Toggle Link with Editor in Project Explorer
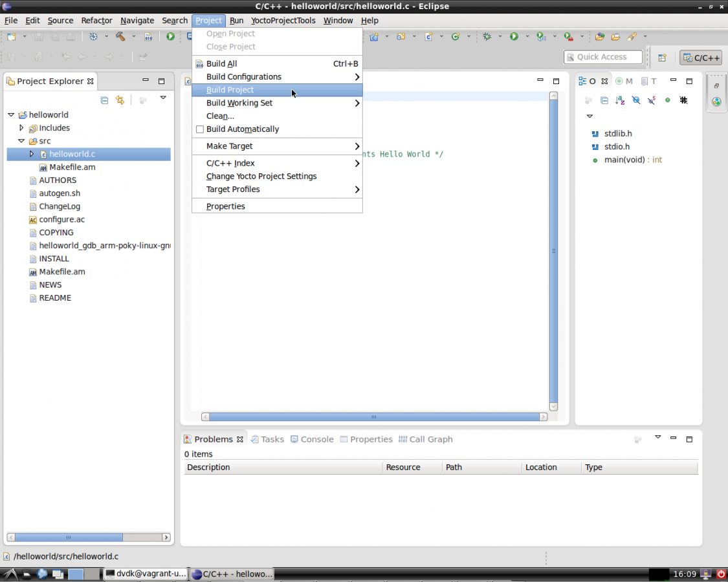The height and width of the screenshot is (582, 728). pos(120,100)
